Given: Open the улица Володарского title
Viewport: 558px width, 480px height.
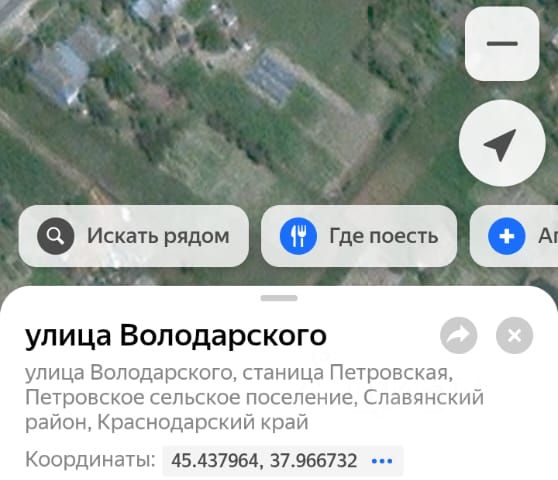Looking at the screenshot, I should [x=176, y=336].
